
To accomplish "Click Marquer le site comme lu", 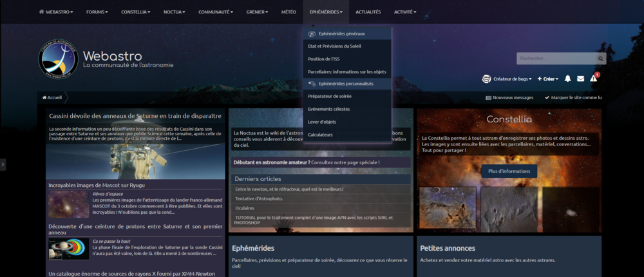I will 573,98.
